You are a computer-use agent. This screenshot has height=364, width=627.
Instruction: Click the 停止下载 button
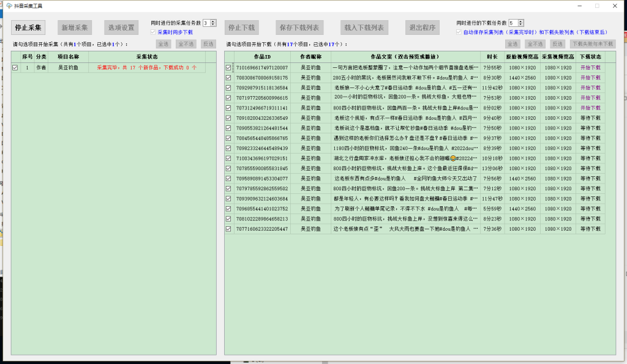point(241,28)
